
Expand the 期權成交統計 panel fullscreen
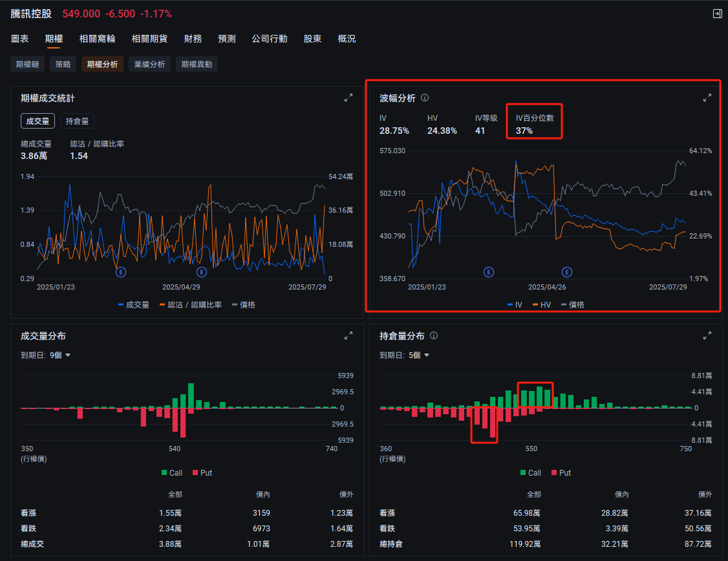[x=348, y=98]
